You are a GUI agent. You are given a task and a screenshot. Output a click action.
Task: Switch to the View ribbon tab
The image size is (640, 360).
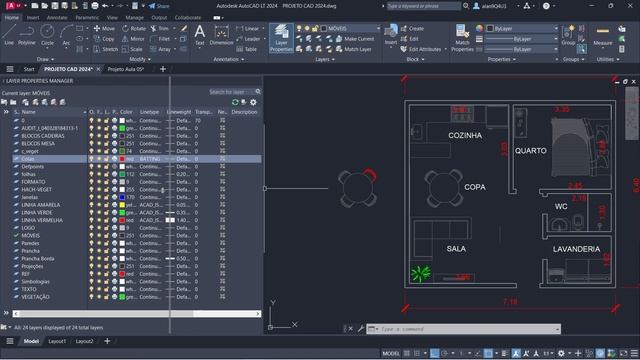112,18
